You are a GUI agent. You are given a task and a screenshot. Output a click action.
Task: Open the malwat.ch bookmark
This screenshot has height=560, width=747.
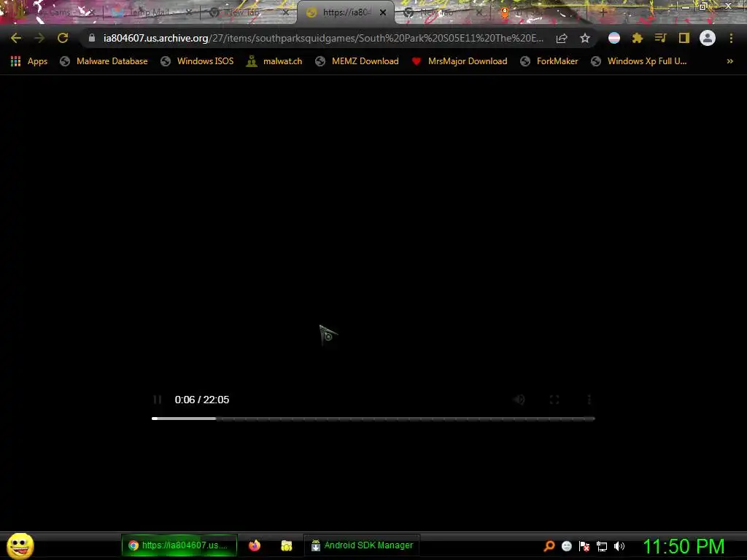pos(274,61)
